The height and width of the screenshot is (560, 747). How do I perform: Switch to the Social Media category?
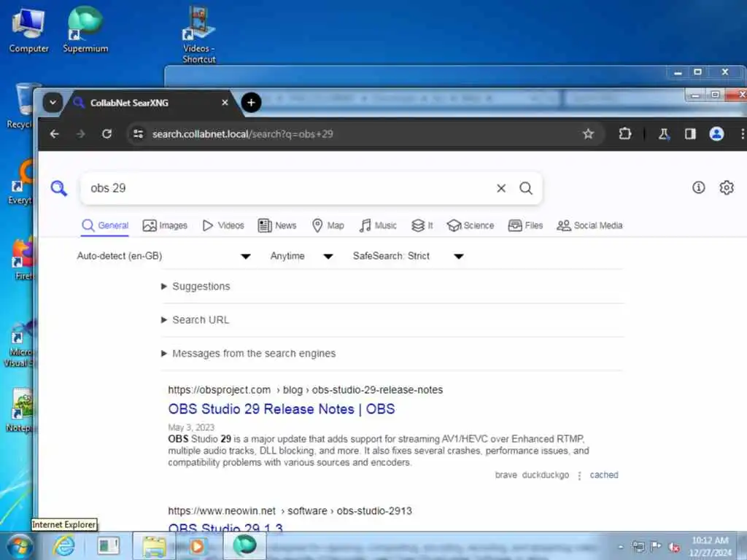pyautogui.click(x=589, y=225)
